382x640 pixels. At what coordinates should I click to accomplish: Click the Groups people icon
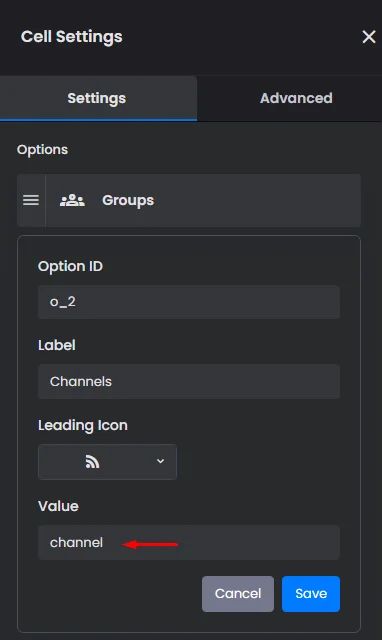pyautogui.click(x=72, y=200)
